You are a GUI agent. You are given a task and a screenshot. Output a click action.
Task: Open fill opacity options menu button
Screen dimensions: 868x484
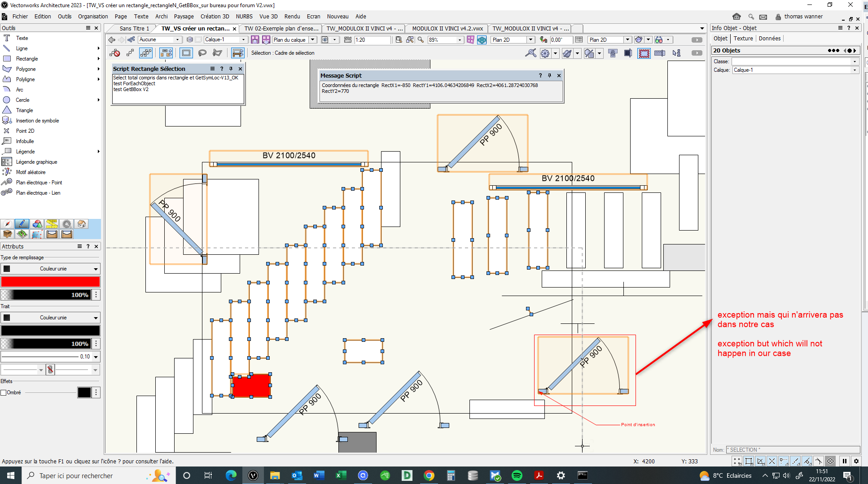tap(96, 295)
